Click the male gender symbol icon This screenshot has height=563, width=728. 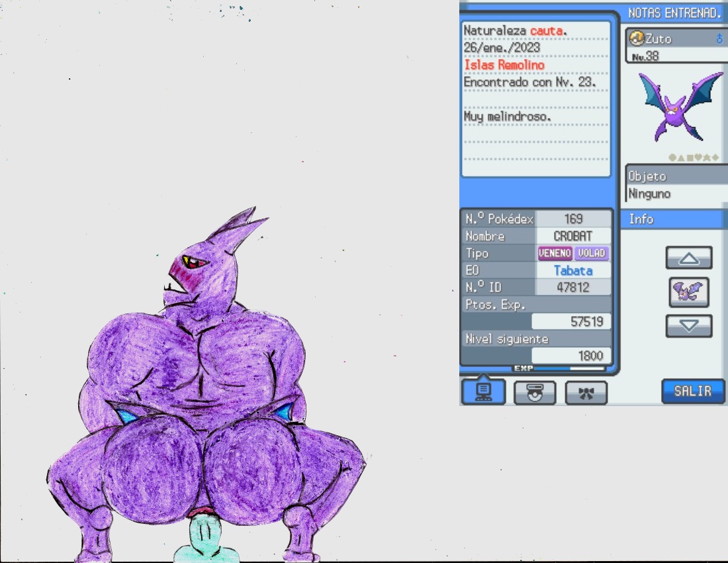[x=719, y=38]
